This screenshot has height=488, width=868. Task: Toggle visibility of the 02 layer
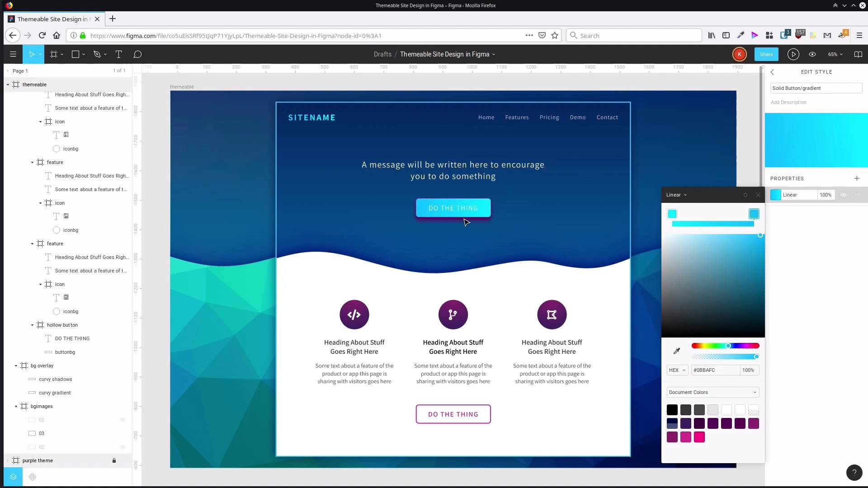pos(122,447)
